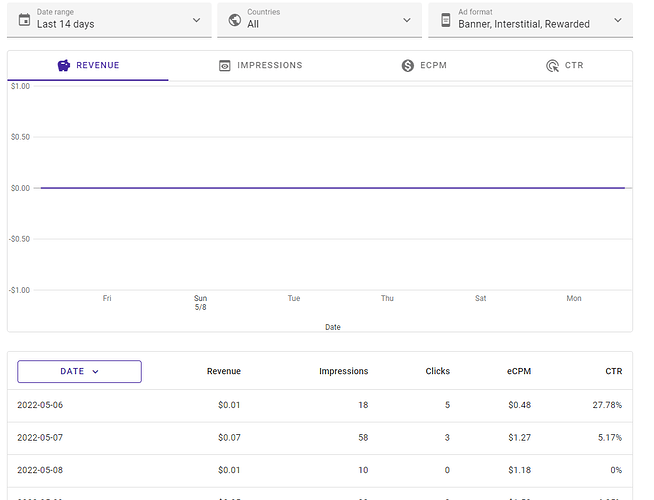Open the Countries filter dropdown
The width and height of the screenshot is (654, 500).
click(x=319, y=20)
